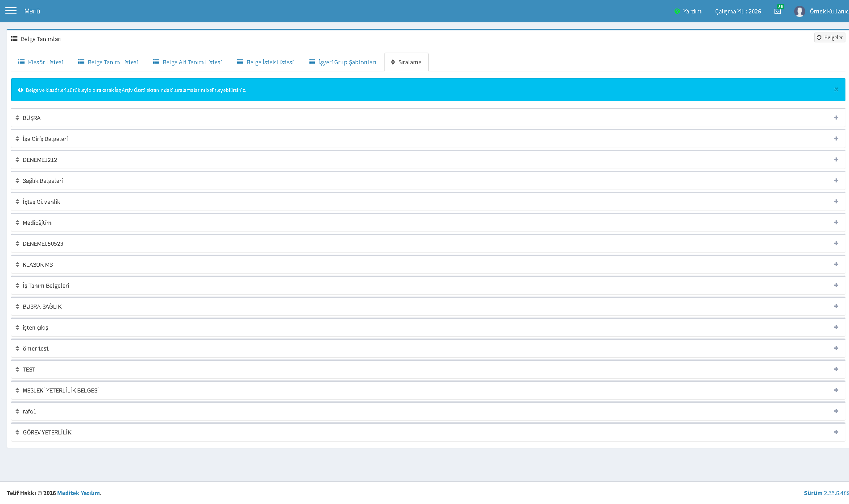Open the hamburger menu icon
This screenshot has height=504, width=849.
(x=11, y=11)
